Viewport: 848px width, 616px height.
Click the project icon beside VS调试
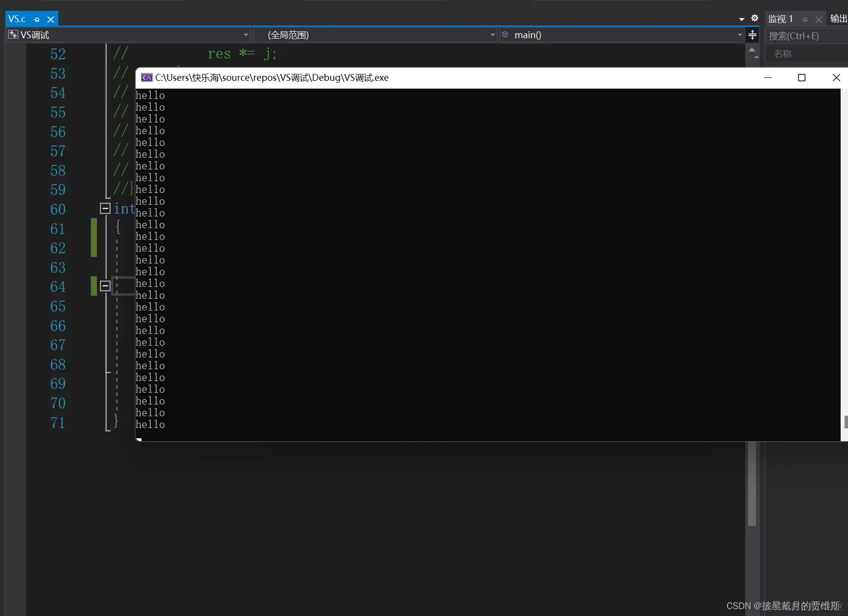13,35
